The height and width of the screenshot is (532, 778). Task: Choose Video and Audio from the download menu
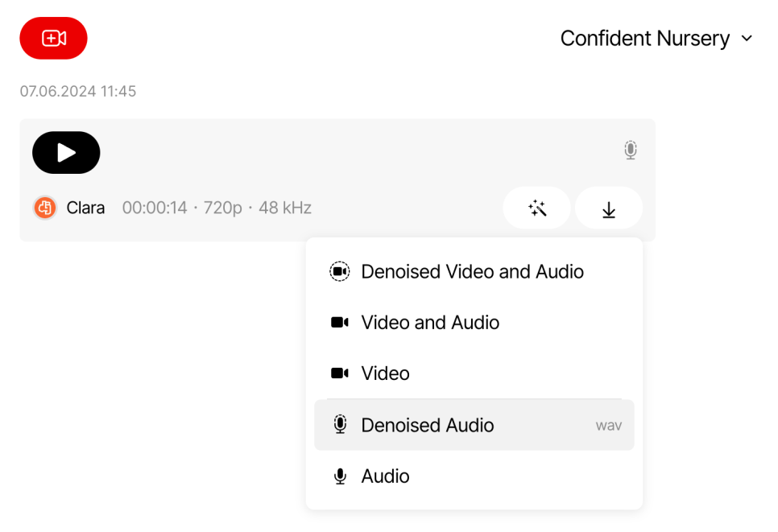[x=474, y=323]
